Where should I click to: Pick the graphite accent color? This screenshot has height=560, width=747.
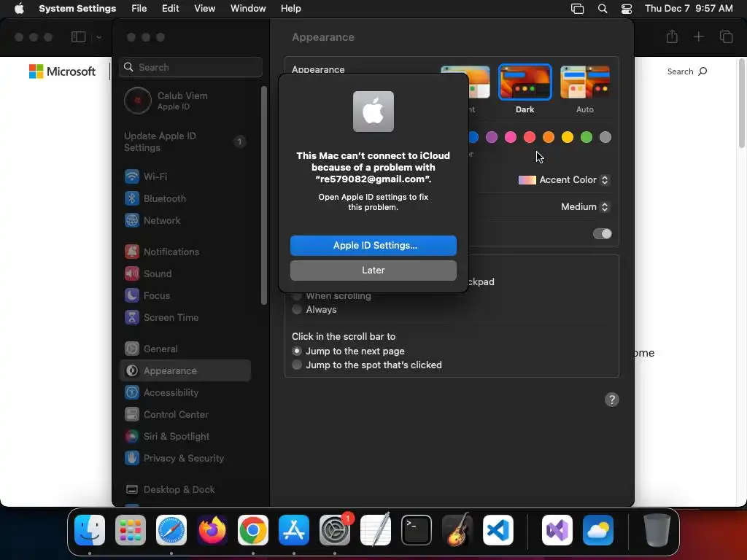pyautogui.click(x=605, y=138)
